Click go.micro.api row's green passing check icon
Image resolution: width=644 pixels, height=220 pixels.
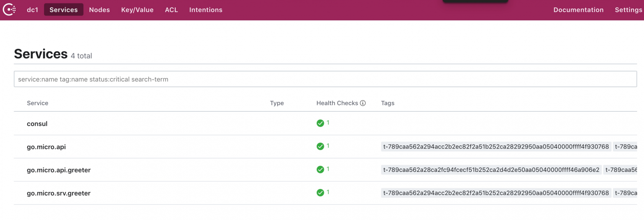coord(320,147)
